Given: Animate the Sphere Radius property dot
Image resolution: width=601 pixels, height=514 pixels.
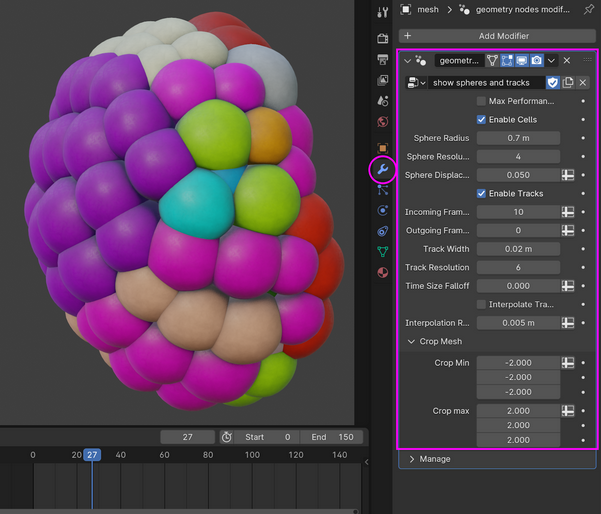Looking at the screenshot, I should coord(583,138).
